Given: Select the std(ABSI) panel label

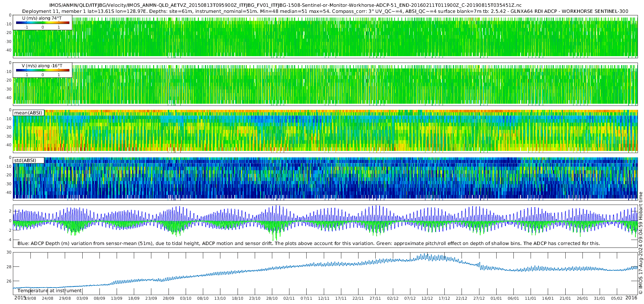Looking at the screenshot, I should (28, 160).
